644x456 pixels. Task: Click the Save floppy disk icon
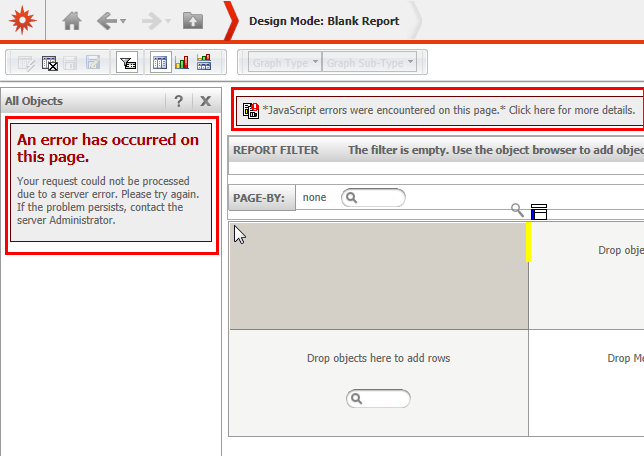point(70,63)
